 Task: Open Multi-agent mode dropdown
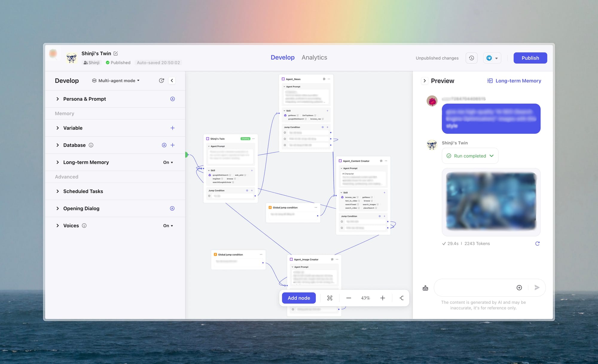pyautogui.click(x=116, y=81)
